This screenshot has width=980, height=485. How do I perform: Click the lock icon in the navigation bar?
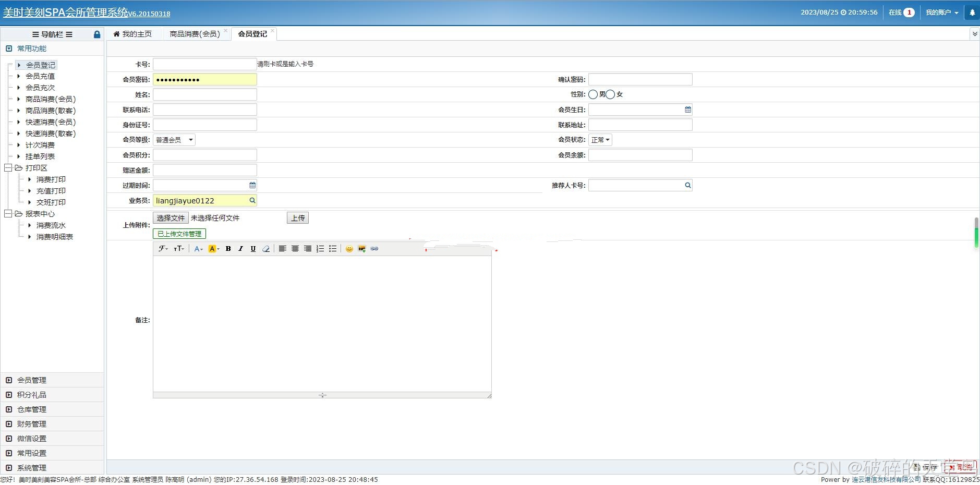(x=96, y=34)
